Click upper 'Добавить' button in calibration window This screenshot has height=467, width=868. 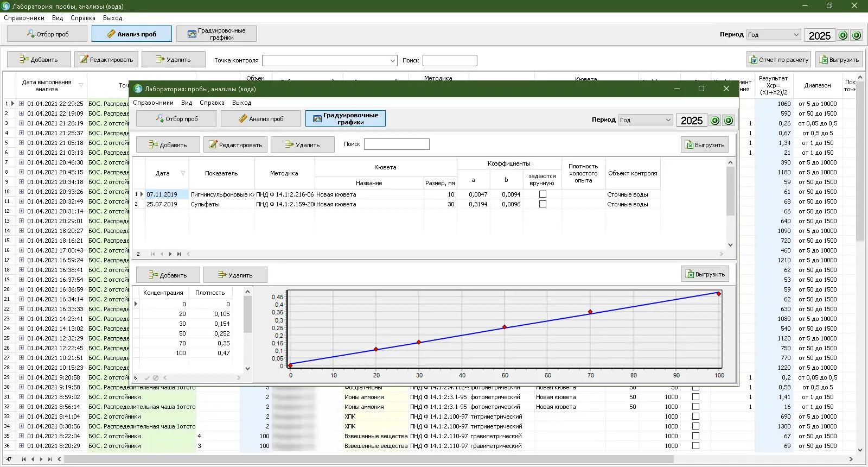168,145
